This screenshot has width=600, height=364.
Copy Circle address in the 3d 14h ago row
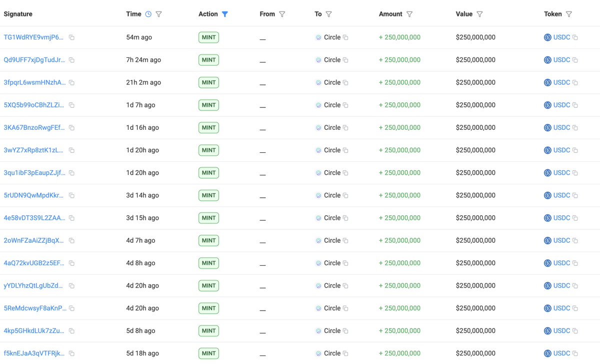tap(345, 195)
